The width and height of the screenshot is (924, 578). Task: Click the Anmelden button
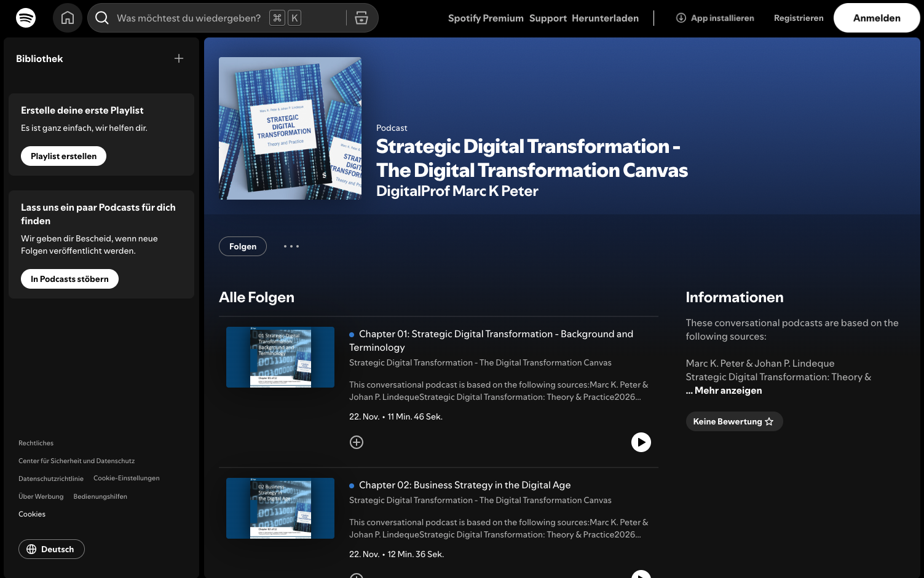(876, 18)
